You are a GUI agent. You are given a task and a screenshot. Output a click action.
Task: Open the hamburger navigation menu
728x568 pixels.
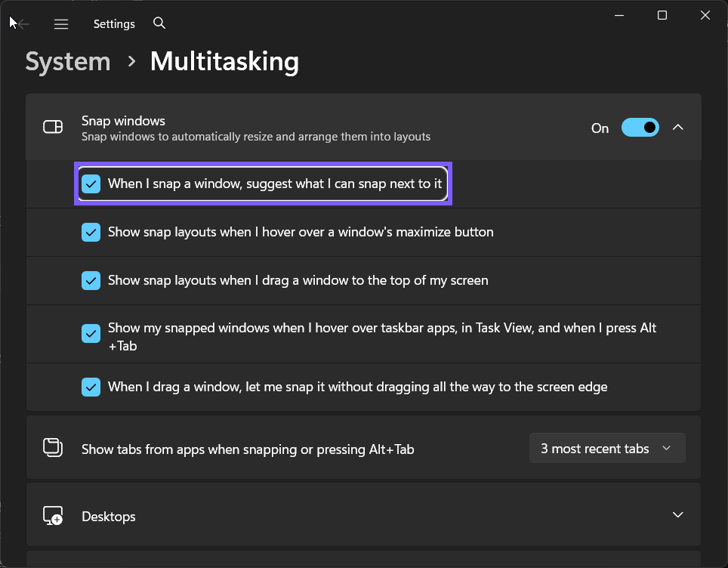[x=61, y=23]
